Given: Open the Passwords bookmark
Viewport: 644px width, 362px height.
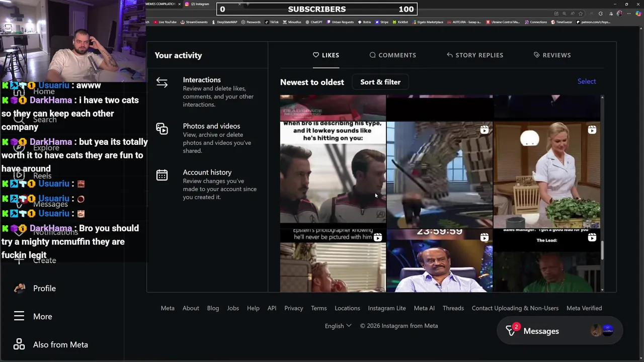Looking at the screenshot, I should (251, 22).
